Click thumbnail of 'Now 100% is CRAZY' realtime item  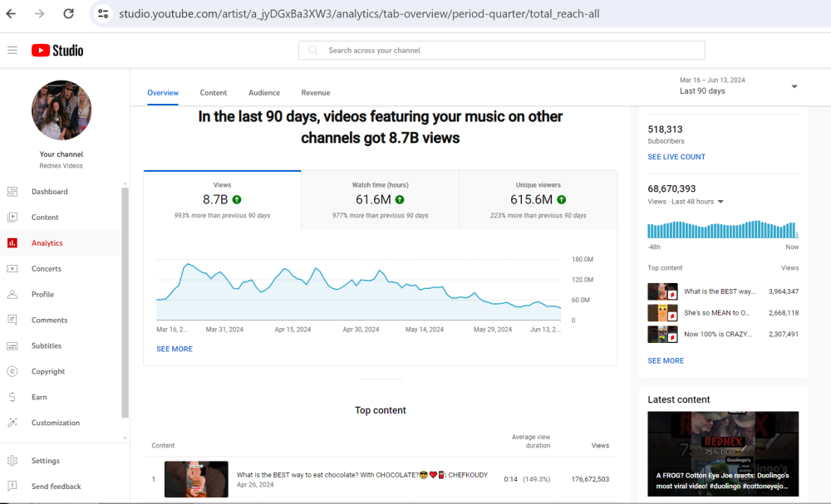click(662, 334)
